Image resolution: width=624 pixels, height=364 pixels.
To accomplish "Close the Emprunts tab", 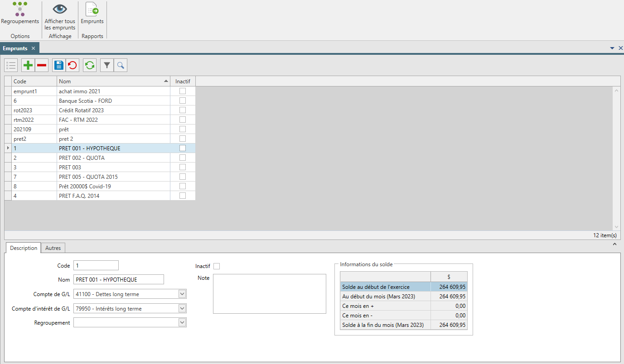I will (33, 48).
